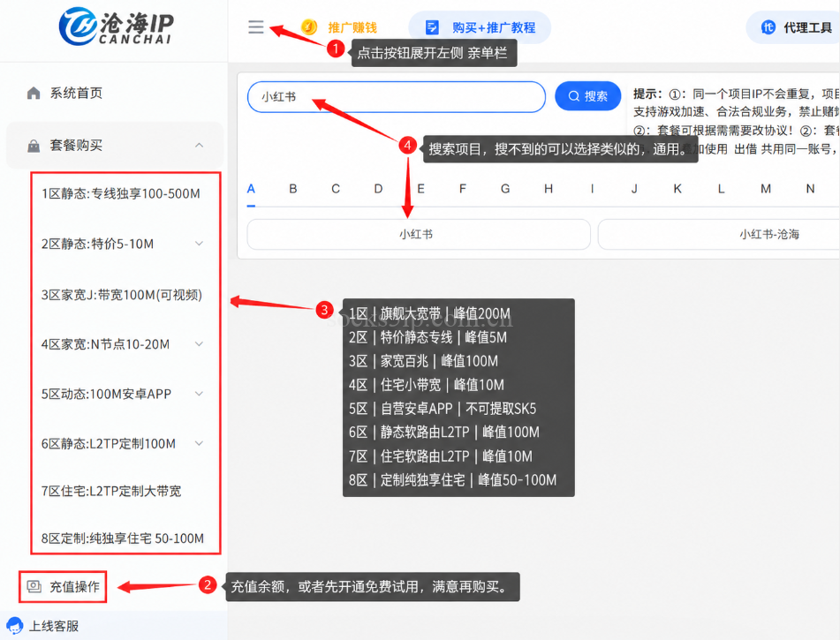This screenshot has height=640, width=840.
Task: Expand the 6区静态:L2TP定制100M chevron
Action: pos(200,443)
